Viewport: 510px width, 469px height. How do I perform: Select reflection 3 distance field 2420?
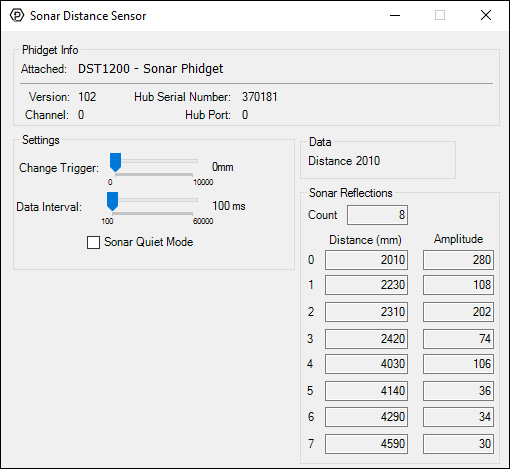[x=366, y=339]
